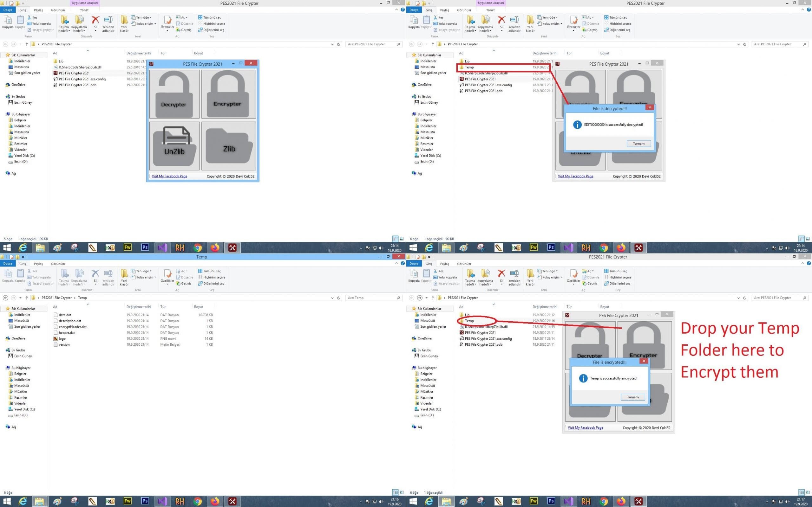This screenshot has height=507, width=812.
Task: Toggle large icons view in Temp window status bar
Action: coord(401,492)
